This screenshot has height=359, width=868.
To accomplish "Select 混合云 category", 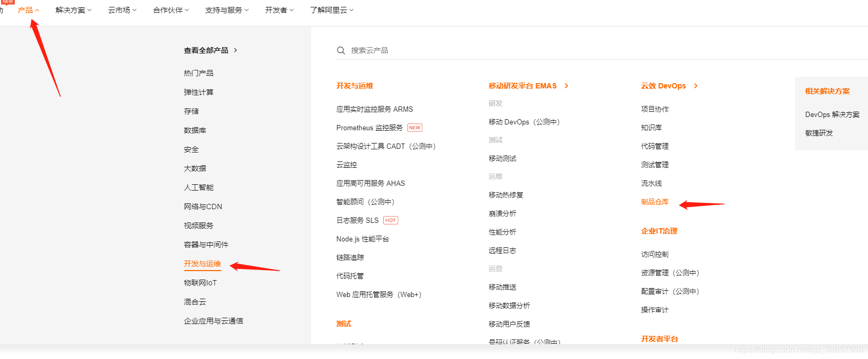I will [x=195, y=302].
